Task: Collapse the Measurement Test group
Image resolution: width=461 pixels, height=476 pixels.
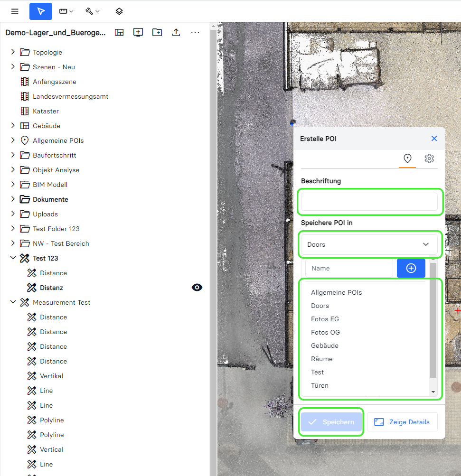Action: 13,302
